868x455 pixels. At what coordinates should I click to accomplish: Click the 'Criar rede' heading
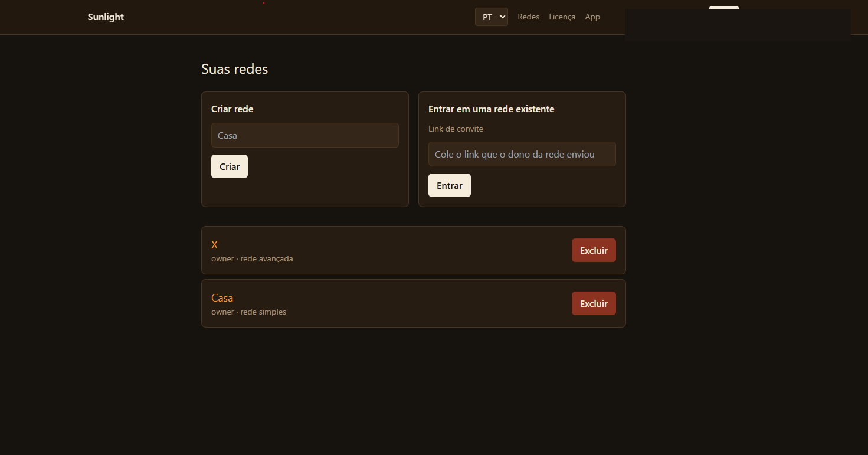[232, 109]
